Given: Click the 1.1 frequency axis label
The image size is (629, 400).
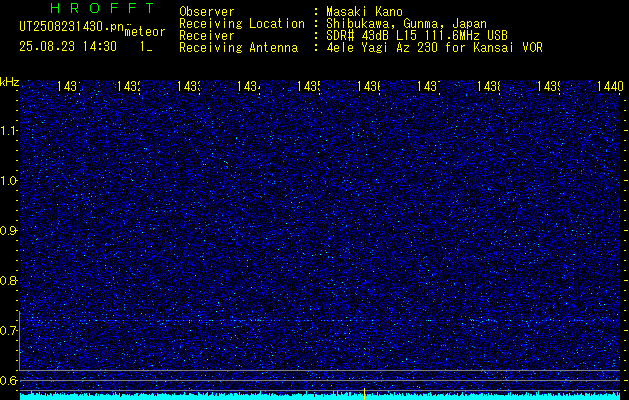Looking at the screenshot, I should [x=8, y=131].
